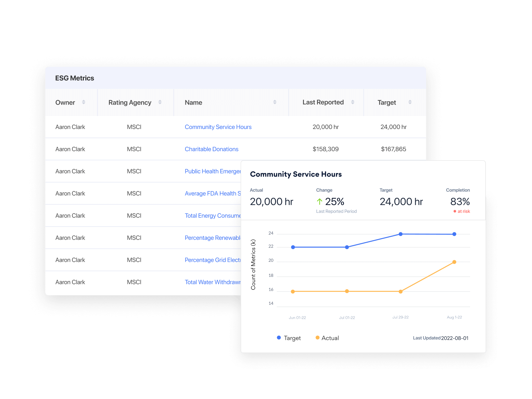Viewport: 532px width, 399px height.
Task: Click the Aug 1-22 Actual data point
Action: [454, 262]
